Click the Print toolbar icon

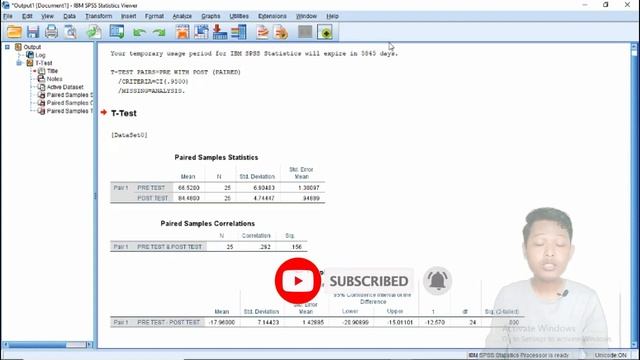pos(51,32)
